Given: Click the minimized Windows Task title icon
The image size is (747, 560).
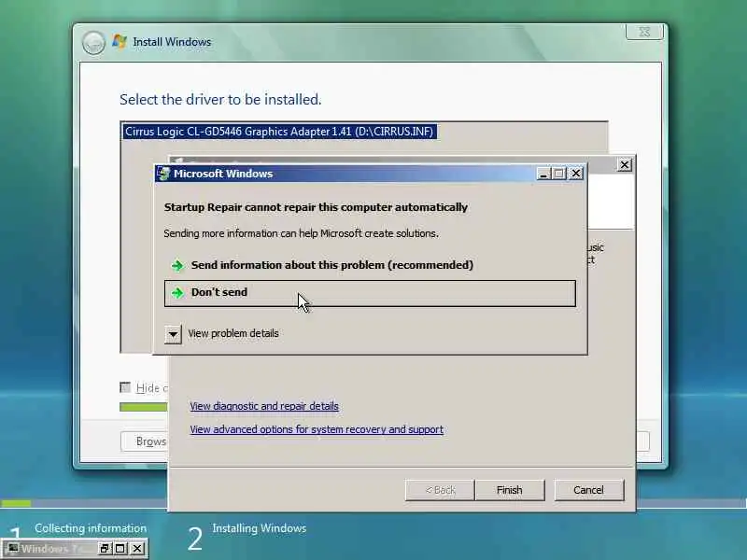Looking at the screenshot, I should point(13,549).
